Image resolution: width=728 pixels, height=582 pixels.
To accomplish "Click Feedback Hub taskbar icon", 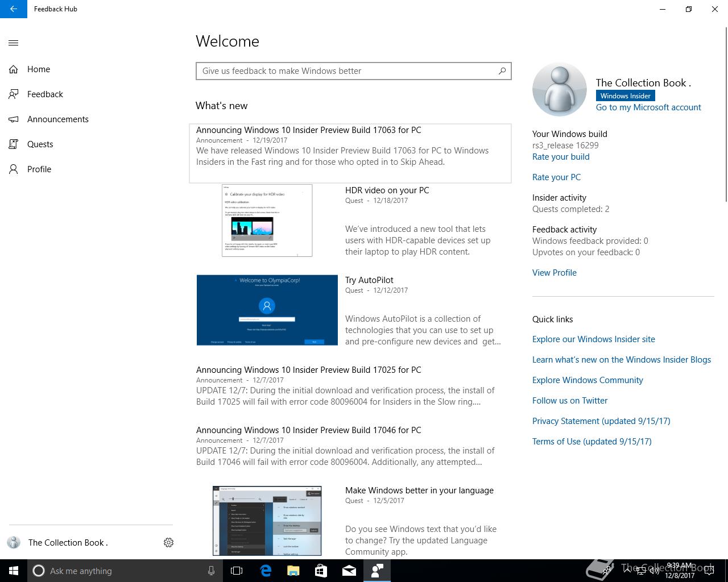I will click(377, 571).
